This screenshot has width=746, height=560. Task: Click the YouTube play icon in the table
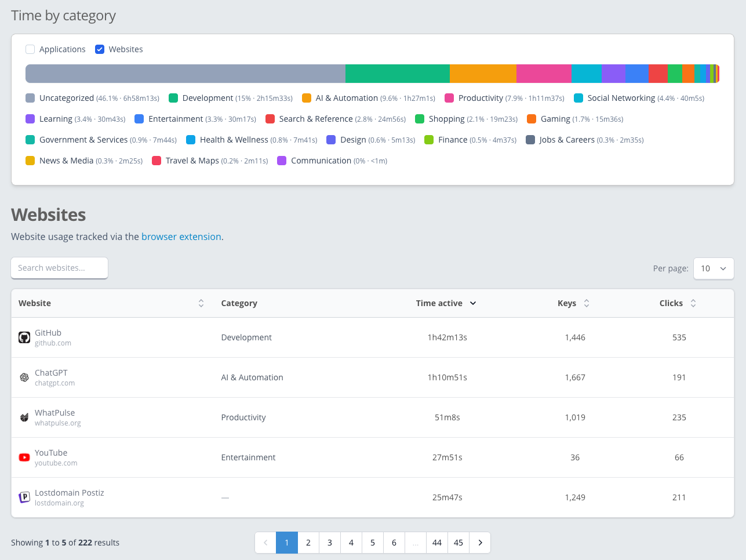(x=24, y=457)
